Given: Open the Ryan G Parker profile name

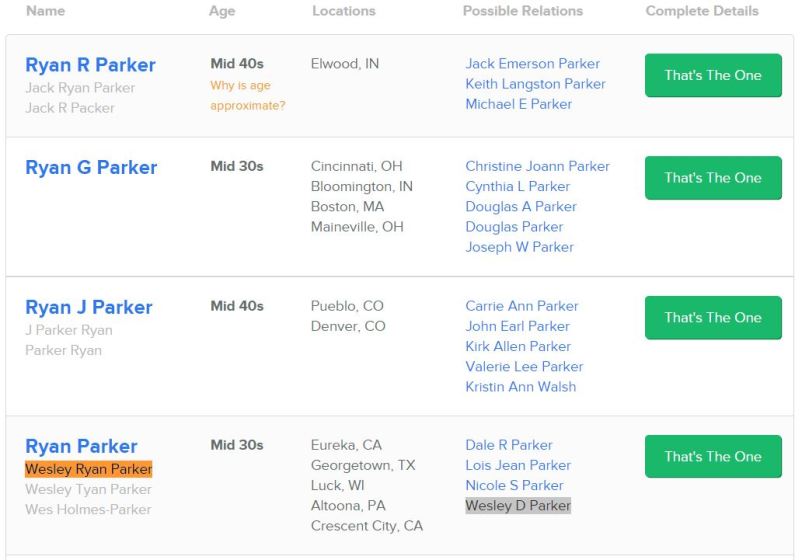Looking at the screenshot, I should click(91, 168).
